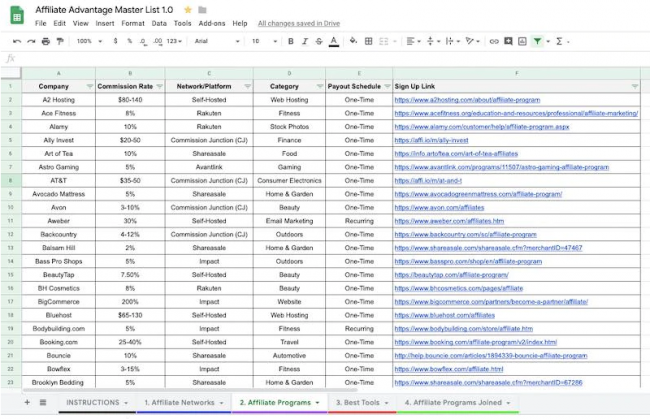Click the formula bar input
Viewport: 650px width, 419px height.
coord(332,58)
